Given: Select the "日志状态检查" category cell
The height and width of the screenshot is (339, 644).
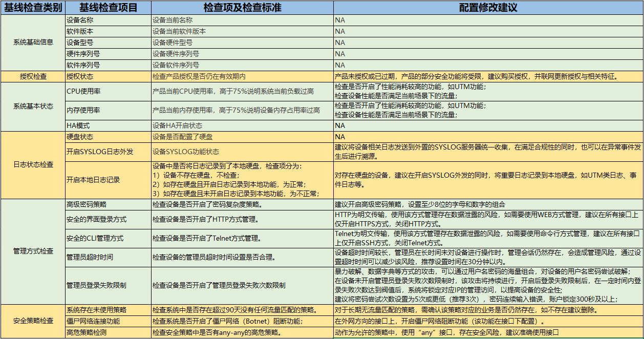Looking at the screenshot, I should pyautogui.click(x=33, y=165).
